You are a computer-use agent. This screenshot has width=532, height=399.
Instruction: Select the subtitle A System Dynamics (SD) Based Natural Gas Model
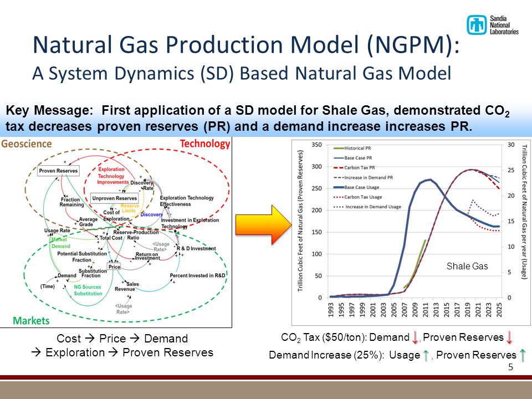[242, 73]
